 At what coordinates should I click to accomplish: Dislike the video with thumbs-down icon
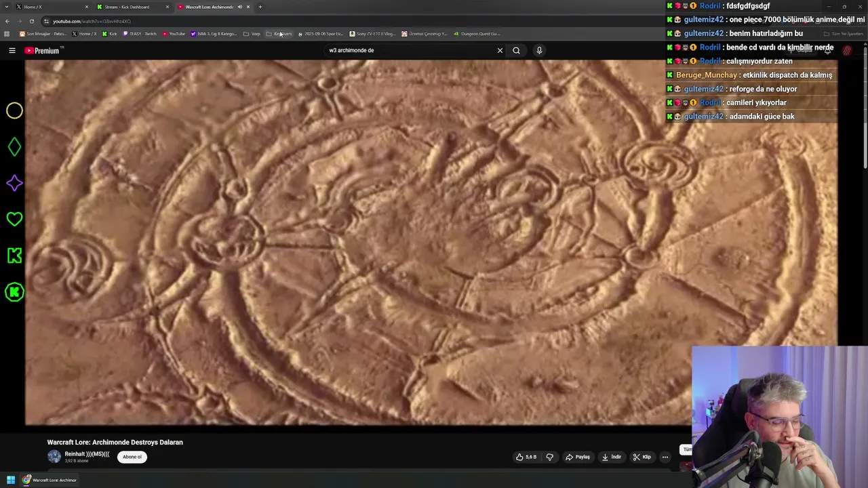(550, 457)
